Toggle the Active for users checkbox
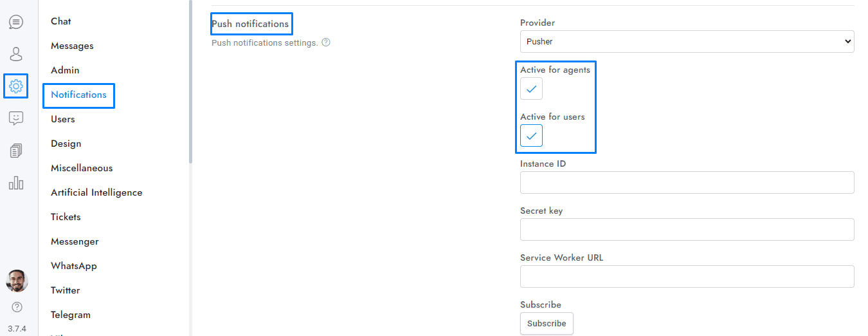Viewport: 868px width, 336px height. pyautogui.click(x=531, y=136)
